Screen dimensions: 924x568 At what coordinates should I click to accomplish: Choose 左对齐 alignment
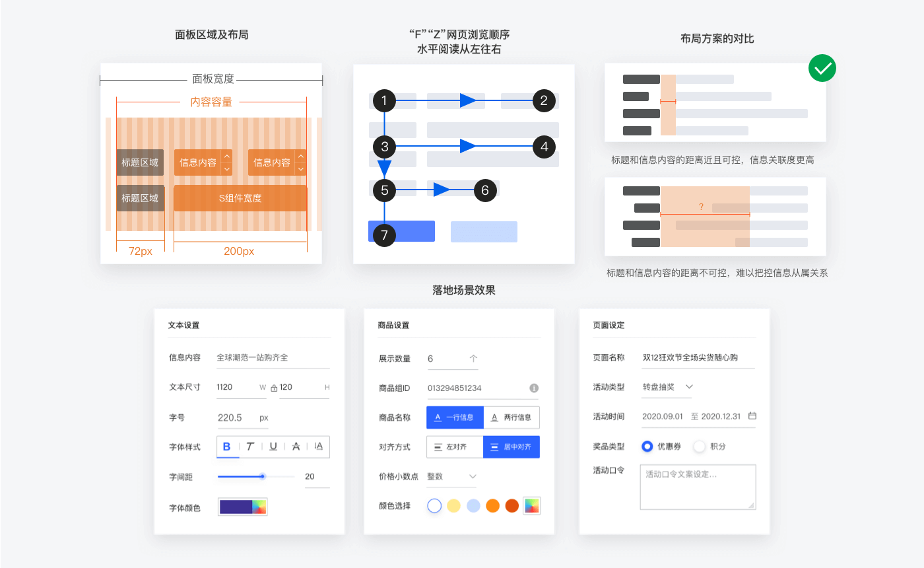point(455,447)
